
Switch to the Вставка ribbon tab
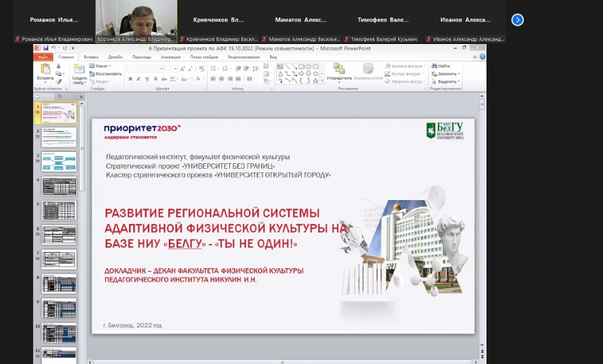pos(91,57)
